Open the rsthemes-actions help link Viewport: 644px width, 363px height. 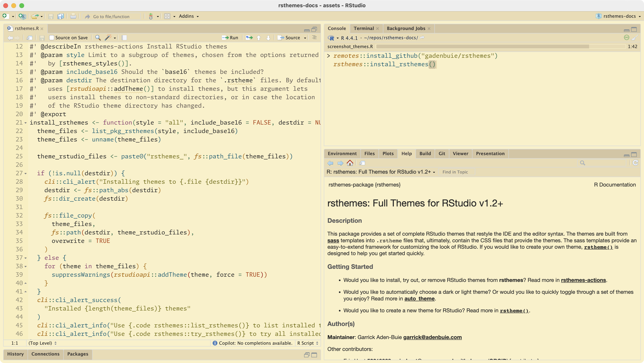[583, 280]
